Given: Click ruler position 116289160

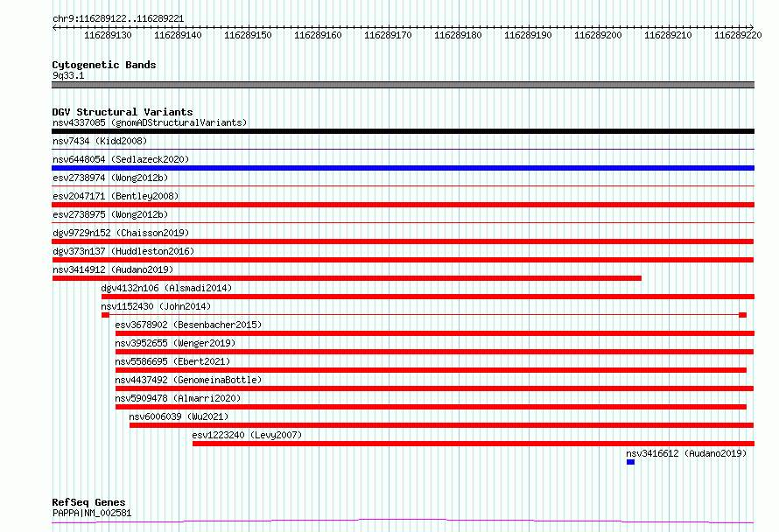Looking at the screenshot, I should [x=318, y=35].
